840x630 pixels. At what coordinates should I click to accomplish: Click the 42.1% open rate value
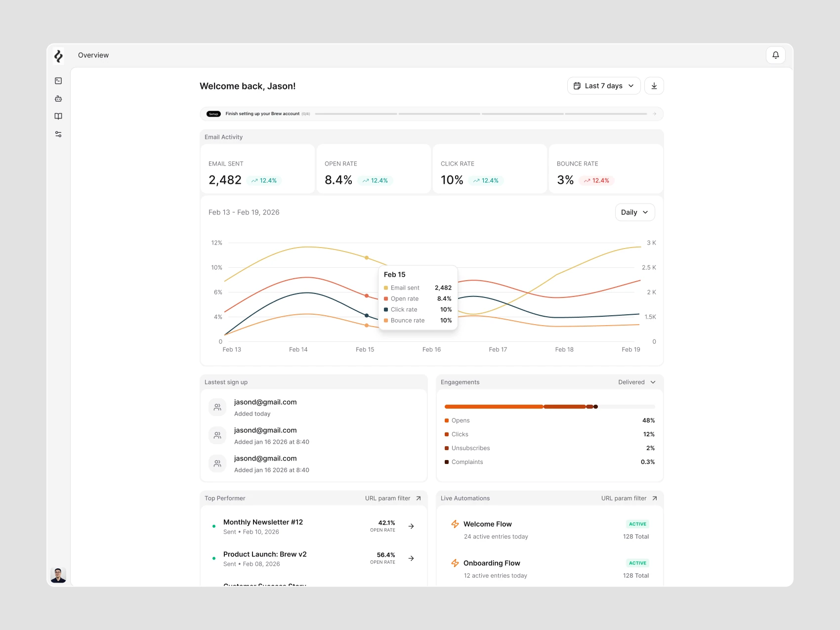point(387,523)
